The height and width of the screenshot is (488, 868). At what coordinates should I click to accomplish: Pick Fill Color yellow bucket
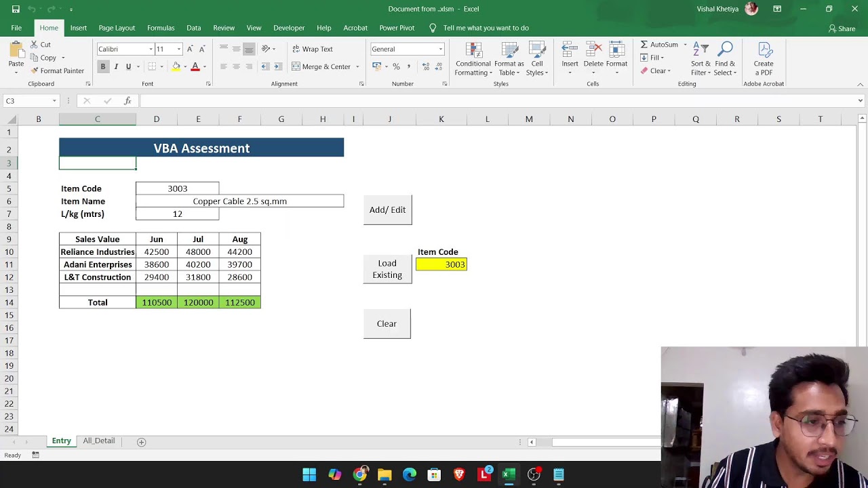[176, 66]
